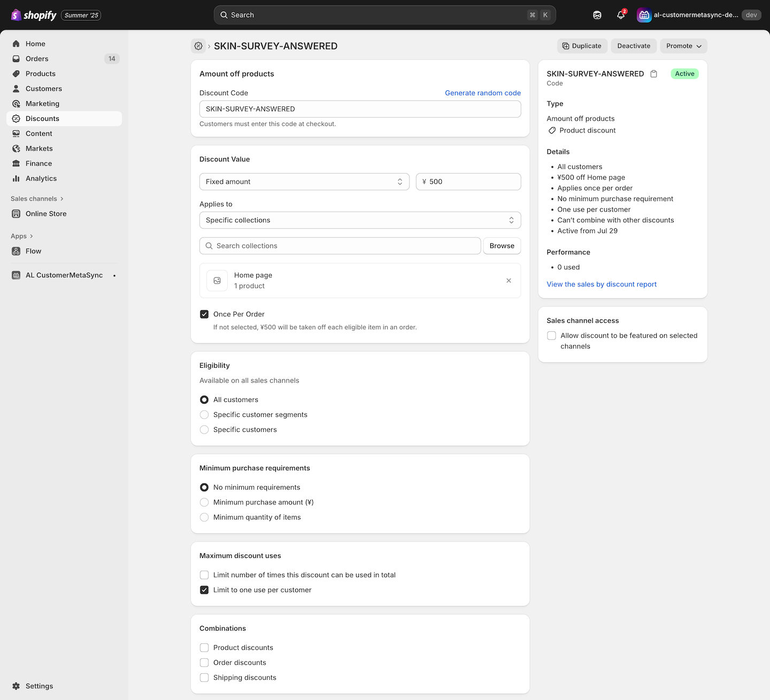This screenshot has height=700, width=770.
Task: Click the discounts breadcrumb icon
Action: click(x=198, y=46)
